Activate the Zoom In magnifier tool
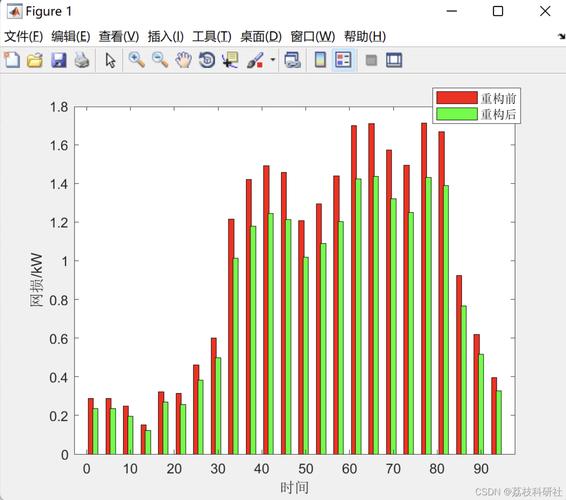 [136, 60]
